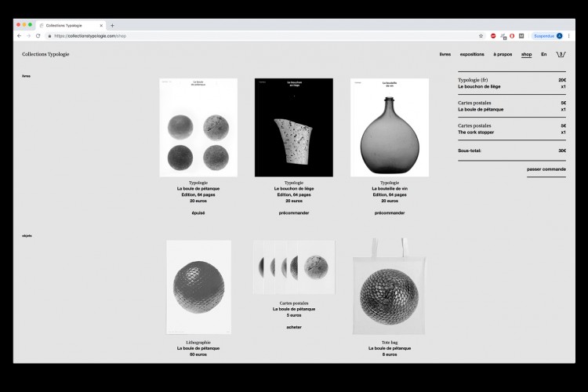Open La bouteille de vin book cover

tap(390, 128)
